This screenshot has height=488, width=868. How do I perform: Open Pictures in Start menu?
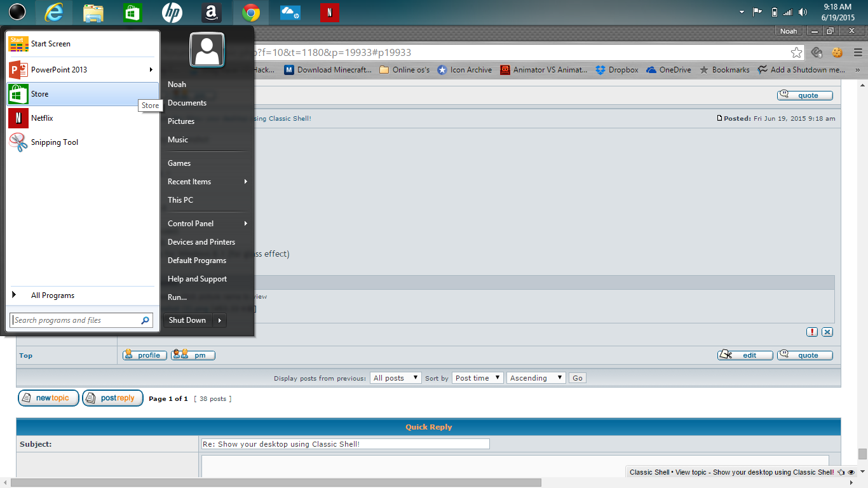tap(181, 121)
